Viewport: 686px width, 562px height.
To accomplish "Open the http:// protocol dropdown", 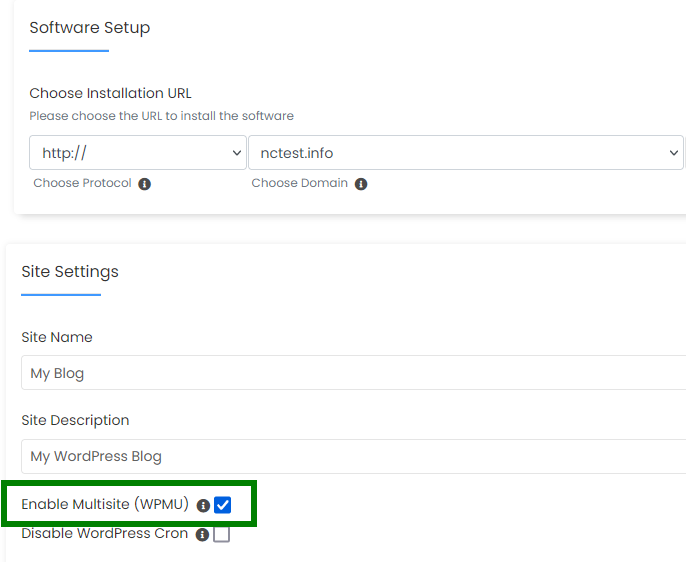I will [x=138, y=153].
